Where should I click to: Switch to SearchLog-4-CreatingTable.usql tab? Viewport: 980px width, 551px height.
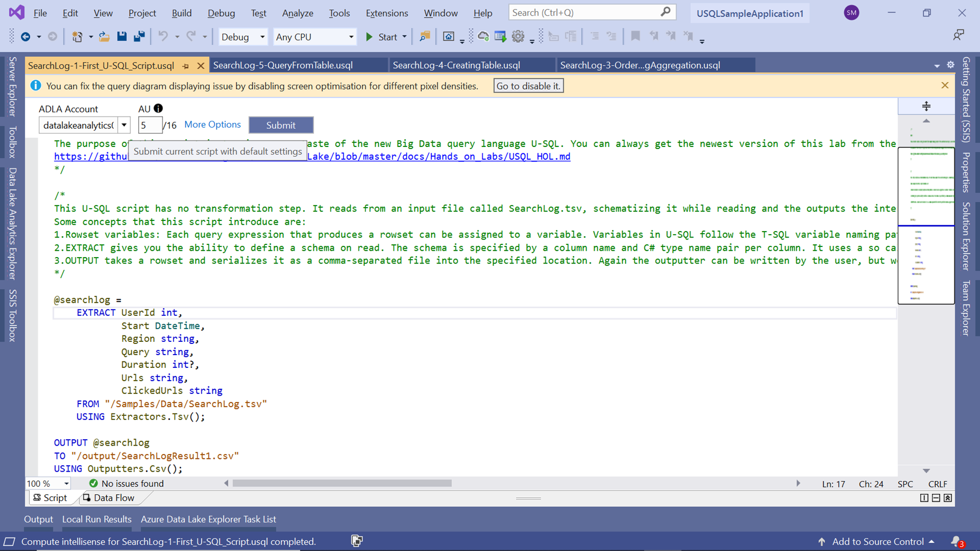click(456, 65)
